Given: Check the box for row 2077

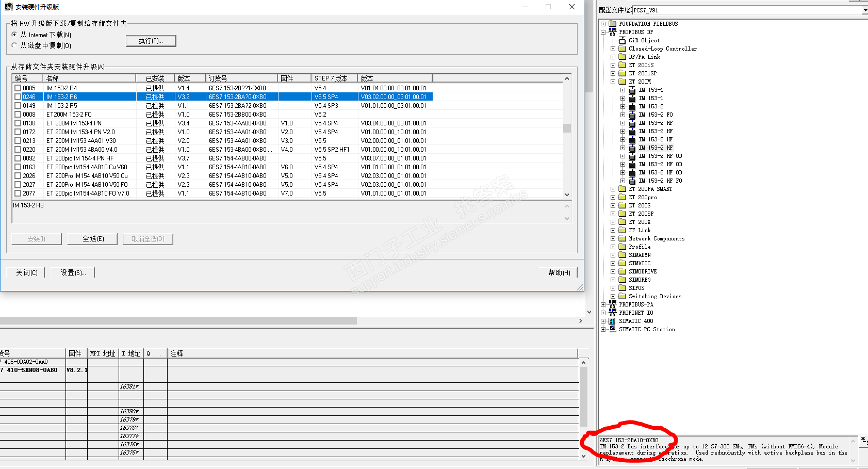Looking at the screenshot, I should click(18, 193).
